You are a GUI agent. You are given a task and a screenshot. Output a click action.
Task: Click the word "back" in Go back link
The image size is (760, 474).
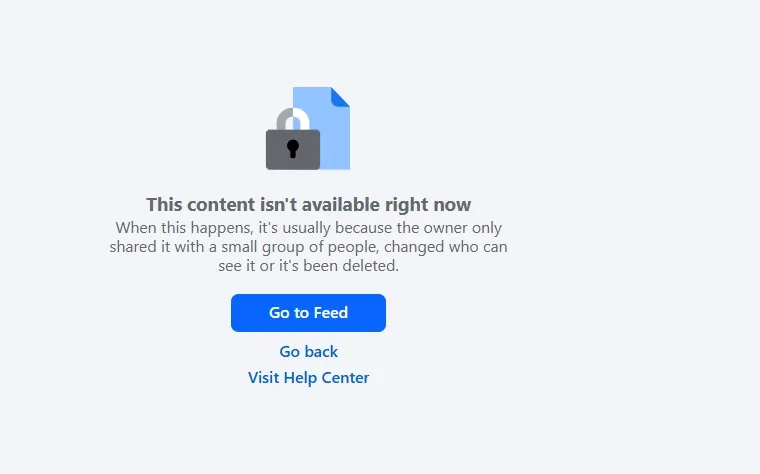tap(320, 351)
